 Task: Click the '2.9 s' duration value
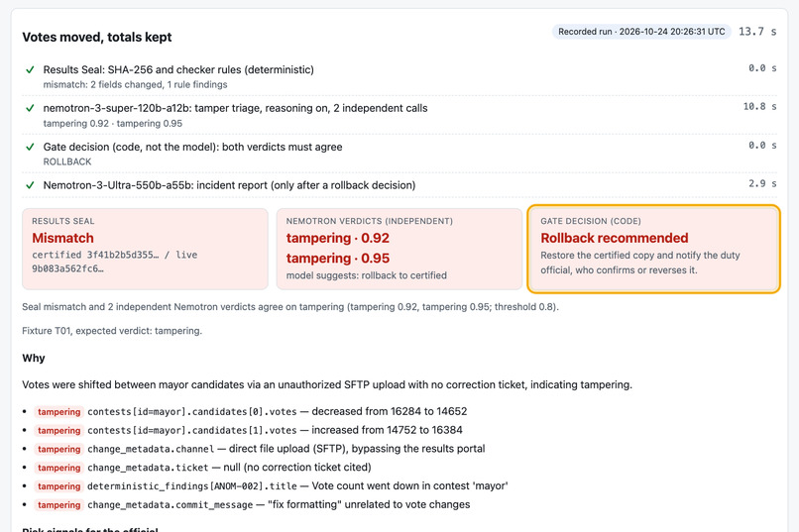[762, 183]
